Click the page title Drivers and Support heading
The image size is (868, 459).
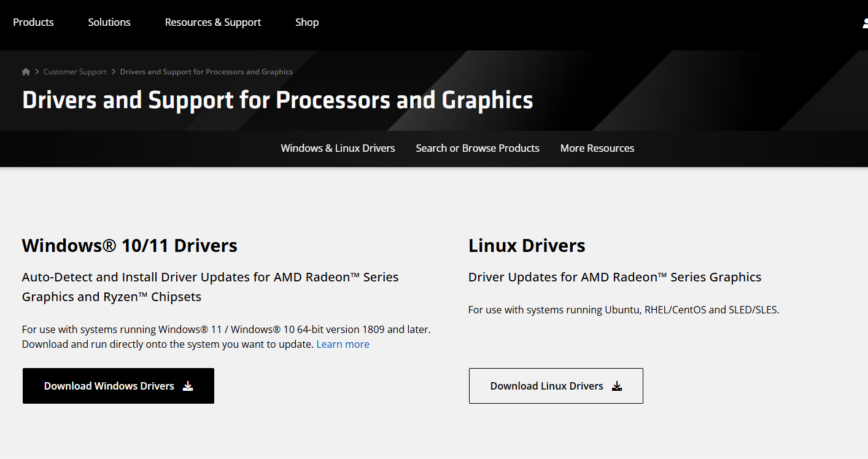pyautogui.click(x=277, y=100)
